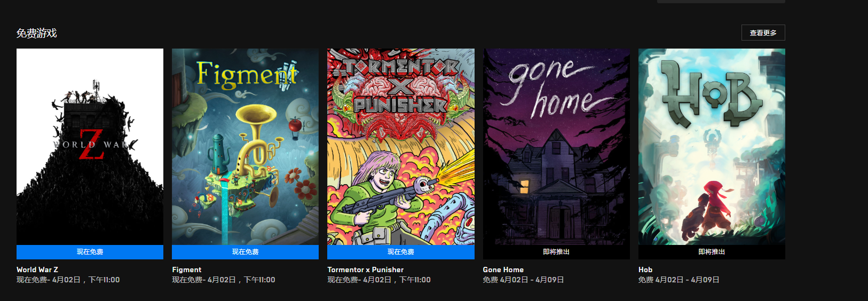Open the Tormentor x Punisher title link
This screenshot has width=868, height=301.
tap(366, 270)
